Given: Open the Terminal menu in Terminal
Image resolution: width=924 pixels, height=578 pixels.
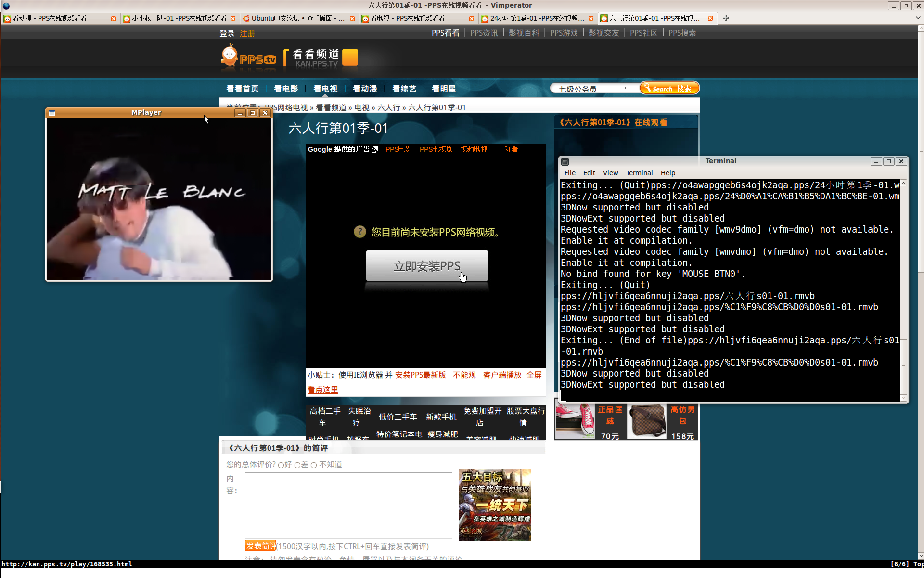Looking at the screenshot, I should click(639, 173).
